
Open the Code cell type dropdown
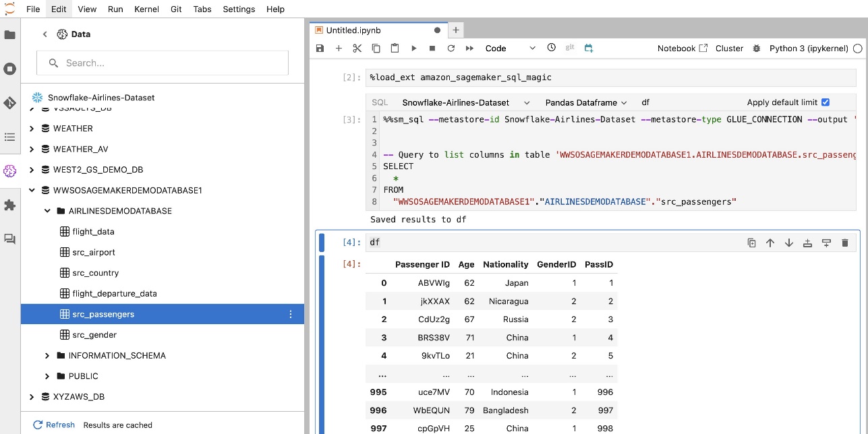click(x=511, y=49)
